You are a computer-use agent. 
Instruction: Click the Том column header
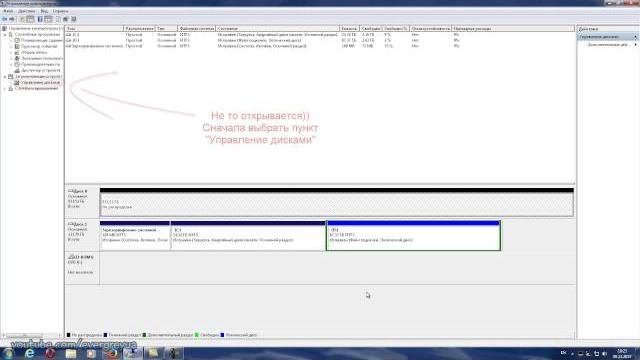[x=94, y=29]
